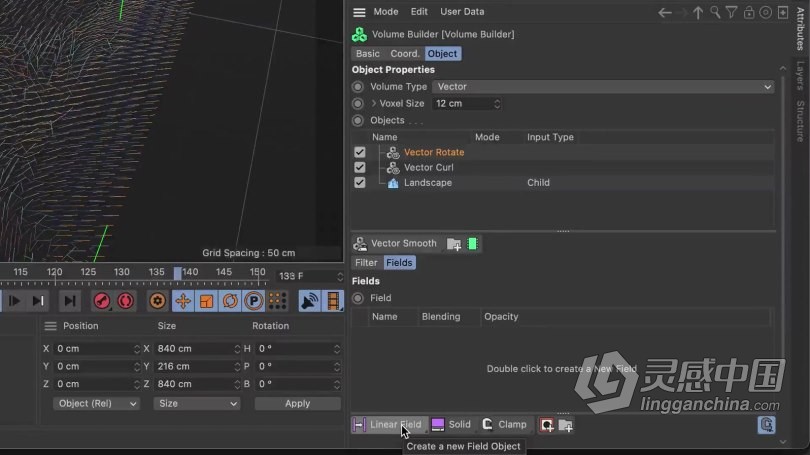Image resolution: width=810 pixels, height=455 pixels.
Task: Click the Volume Builder object icon
Action: [x=360, y=35]
